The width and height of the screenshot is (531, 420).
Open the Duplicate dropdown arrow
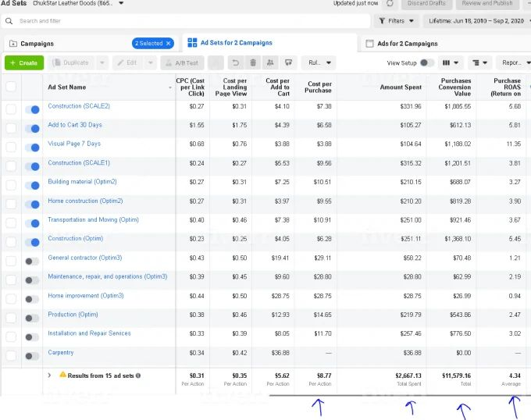[102, 62]
